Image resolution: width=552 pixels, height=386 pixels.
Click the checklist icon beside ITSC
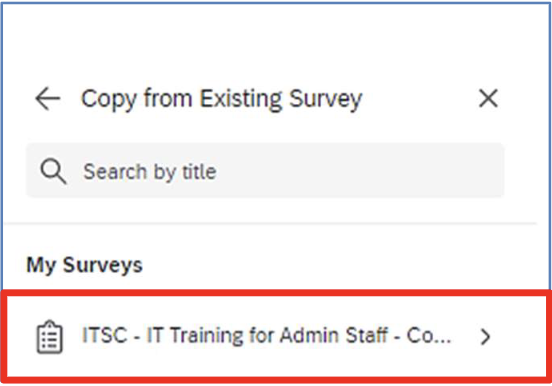pos(50,336)
